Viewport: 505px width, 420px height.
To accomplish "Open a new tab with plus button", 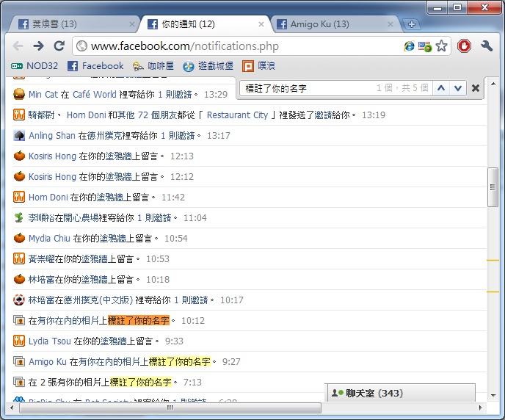I will coord(411,24).
